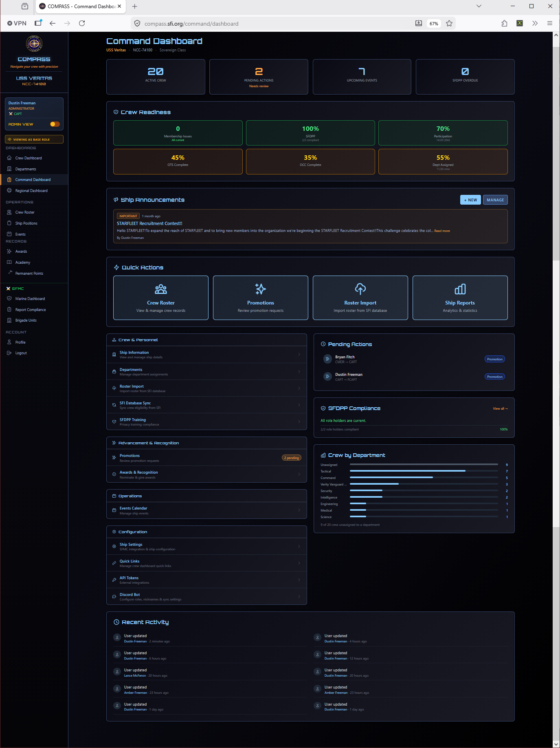
Task: Click the Ship Reports bar chart icon
Action: [x=460, y=289]
